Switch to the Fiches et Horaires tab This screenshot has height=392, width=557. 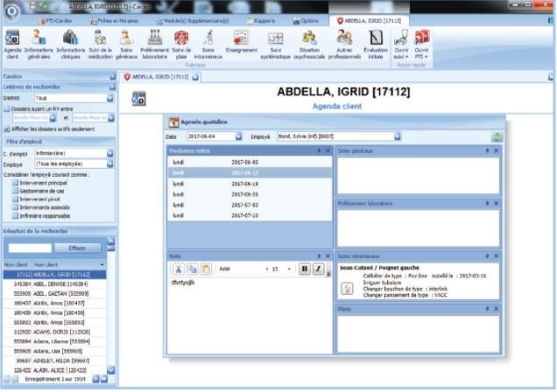tap(115, 21)
